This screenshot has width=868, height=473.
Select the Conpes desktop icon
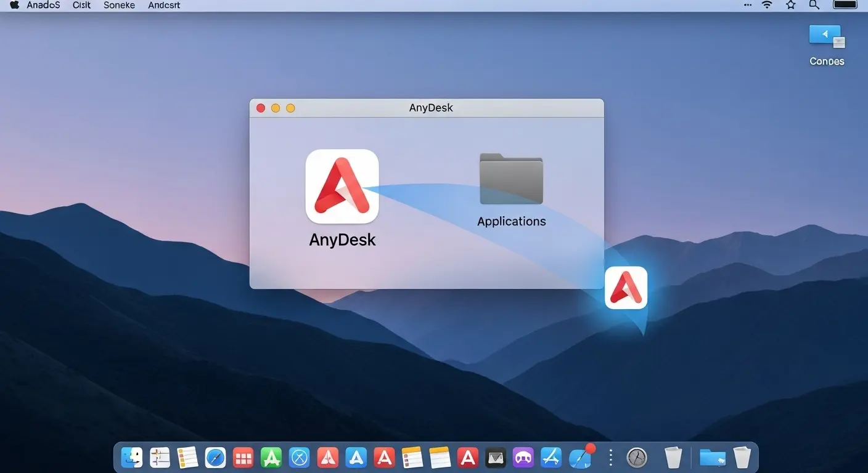[827, 37]
